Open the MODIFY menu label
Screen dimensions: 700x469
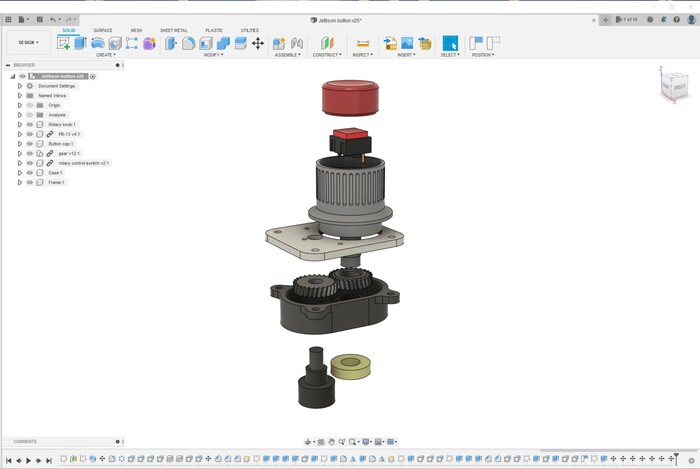click(213, 55)
